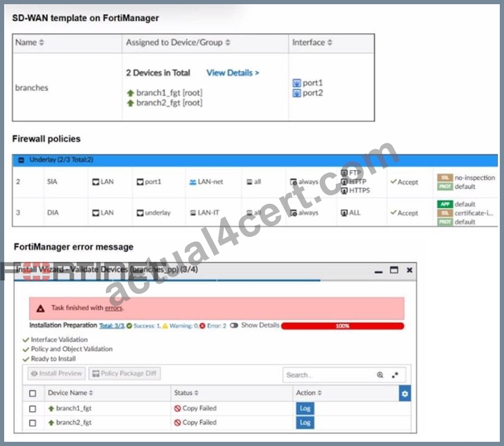Check the select-all checkbox in the Device Name header
504x446 pixels.
tap(33, 393)
